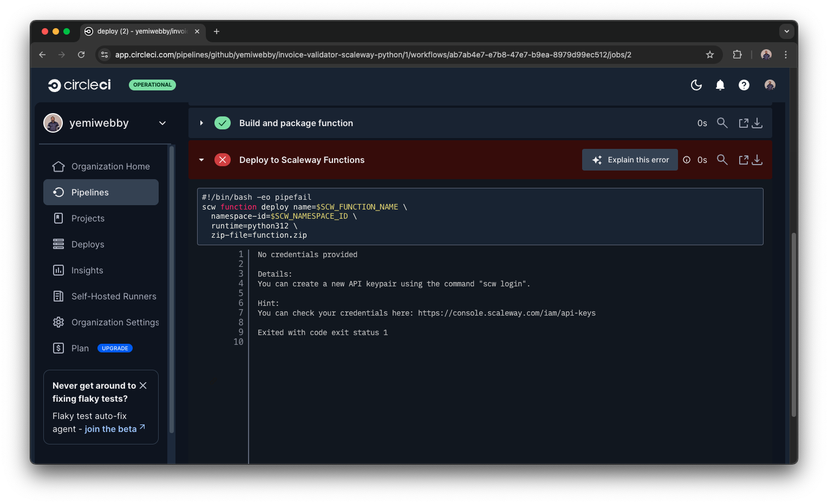Click the join the beta link
The height and width of the screenshot is (504, 828).
click(x=115, y=429)
